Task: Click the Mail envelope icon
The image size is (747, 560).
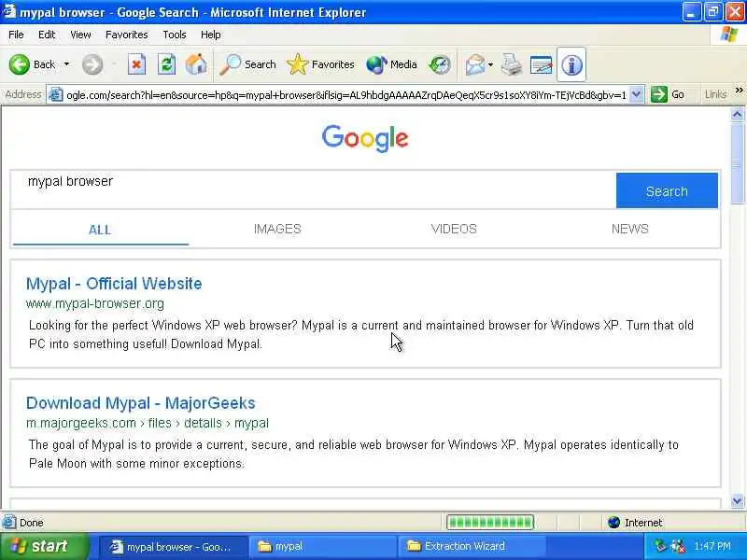Action: click(x=475, y=64)
